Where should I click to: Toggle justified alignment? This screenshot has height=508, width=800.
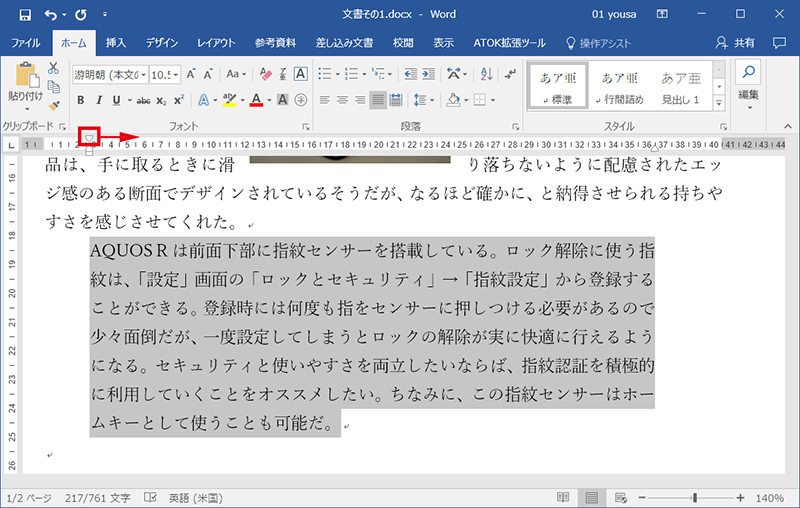(378, 100)
